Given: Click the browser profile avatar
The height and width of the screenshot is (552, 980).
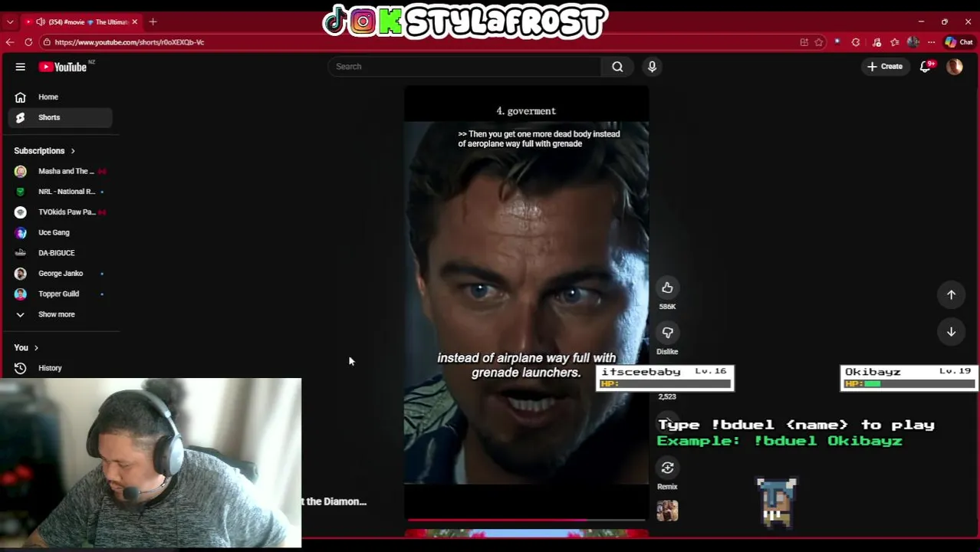Looking at the screenshot, I should pyautogui.click(x=913, y=42).
